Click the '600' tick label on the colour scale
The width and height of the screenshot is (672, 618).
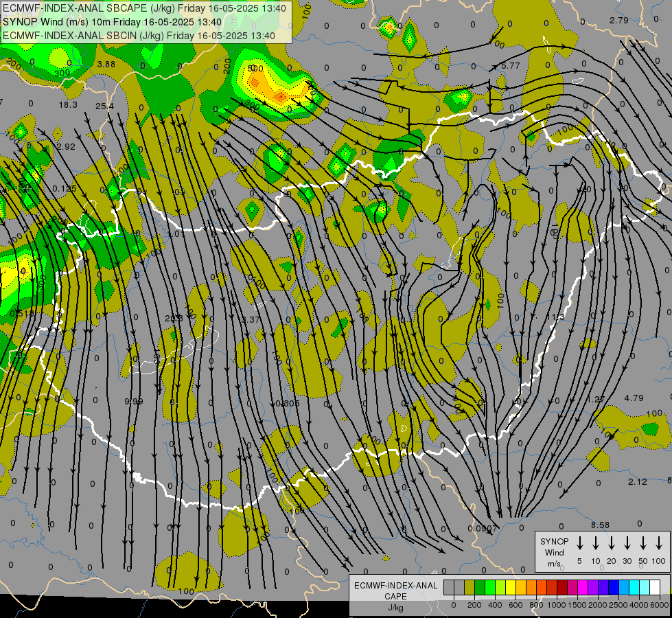515,605
